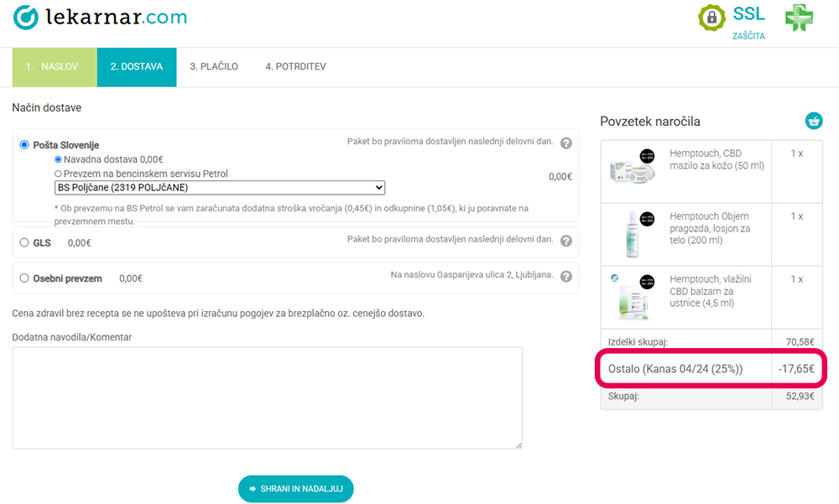Switch to the 3. Plačilo step
The width and height of the screenshot is (839, 504).
[214, 67]
